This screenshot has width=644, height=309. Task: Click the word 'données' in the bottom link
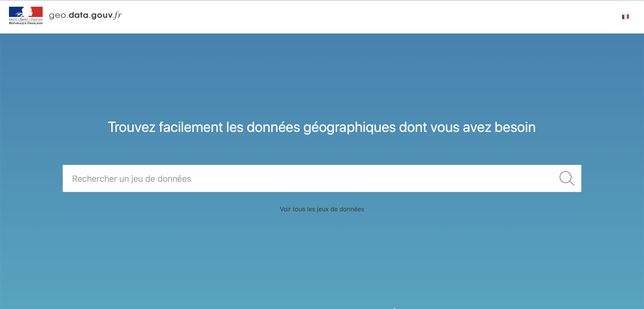[352, 209]
